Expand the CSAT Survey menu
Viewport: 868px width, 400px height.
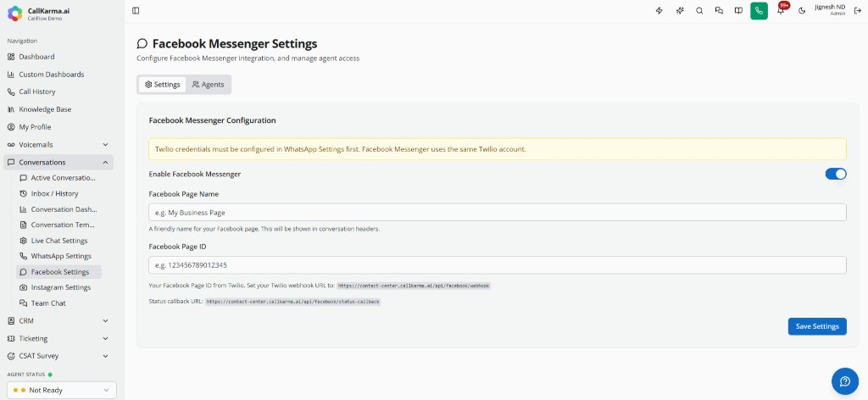(58, 356)
